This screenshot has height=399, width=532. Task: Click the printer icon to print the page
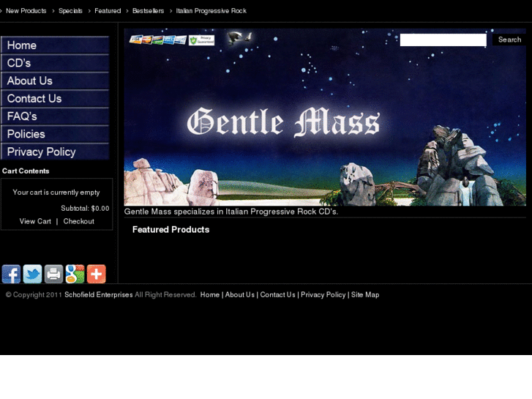53,274
